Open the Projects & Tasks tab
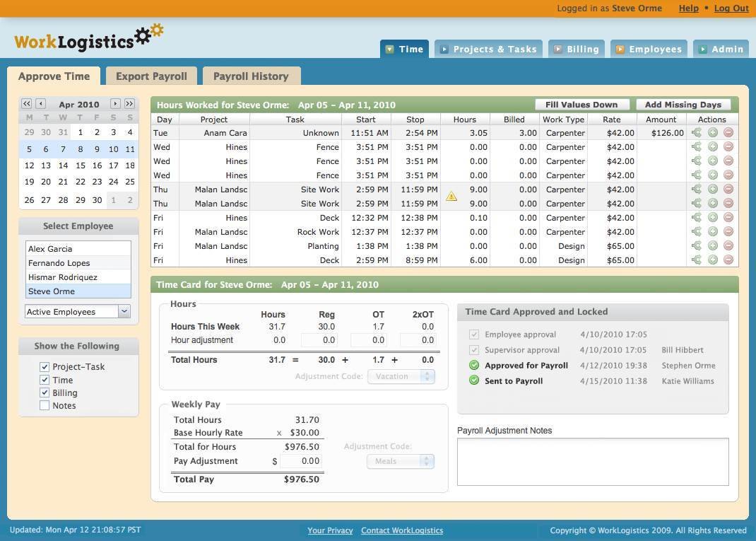Viewport: 756px width, 541px height. [488, 50]
